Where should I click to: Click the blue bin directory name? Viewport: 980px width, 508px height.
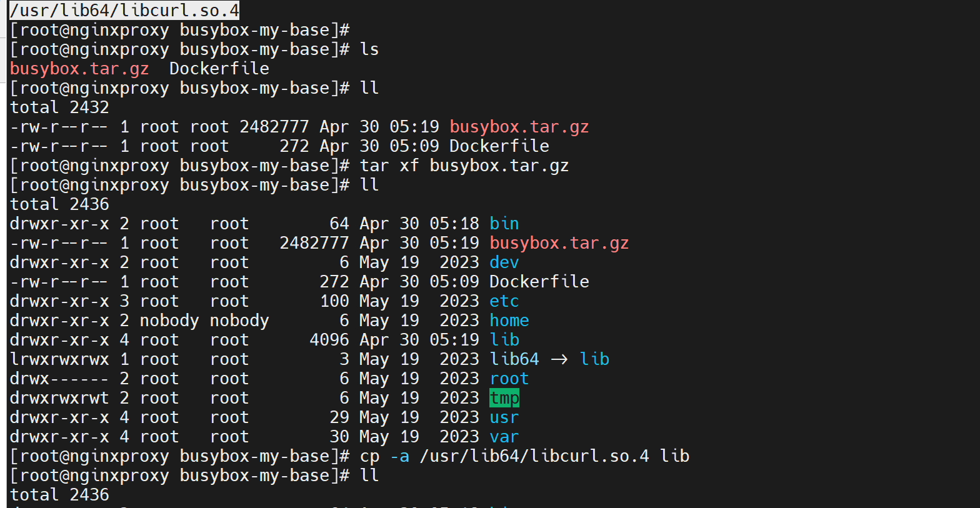pos(504,224)
